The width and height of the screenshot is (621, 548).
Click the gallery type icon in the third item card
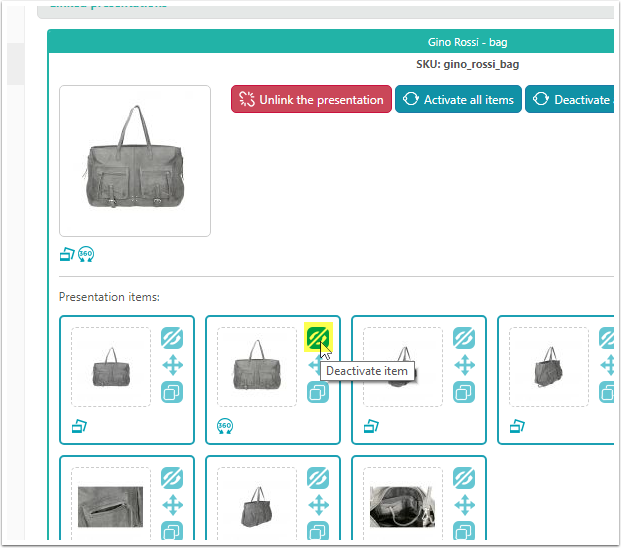click(371, 426)
